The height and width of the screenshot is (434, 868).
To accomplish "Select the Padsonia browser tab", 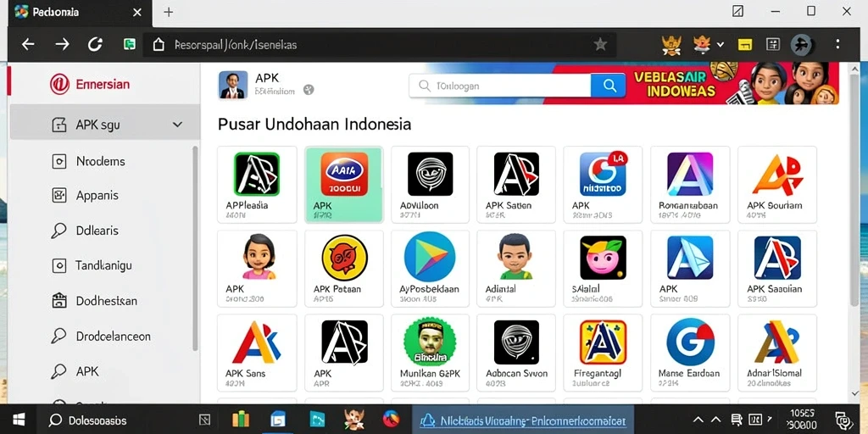I will [79, 12].
